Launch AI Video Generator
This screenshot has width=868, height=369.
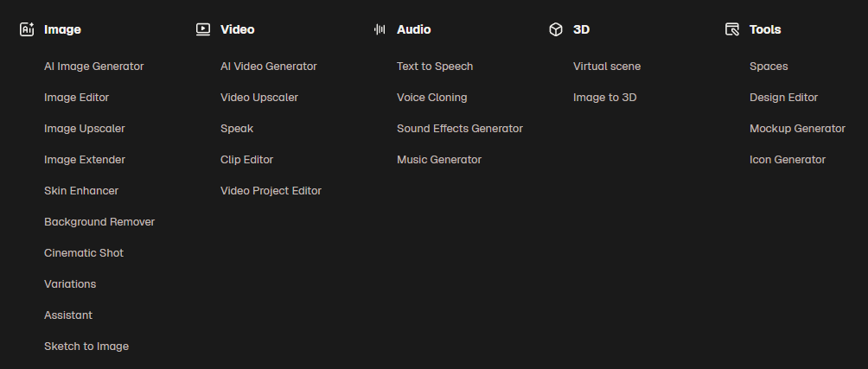tap(269, 67)
